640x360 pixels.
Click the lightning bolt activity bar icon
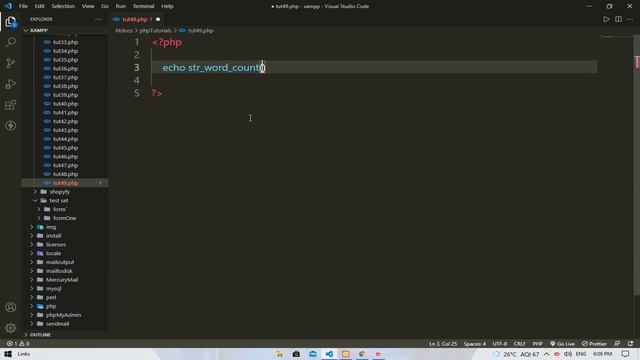[11, 126]
